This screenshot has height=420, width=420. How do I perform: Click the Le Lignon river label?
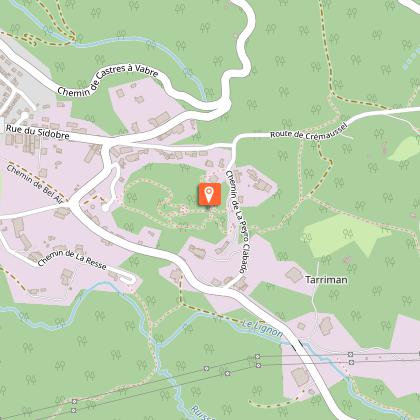pos(262,328)
